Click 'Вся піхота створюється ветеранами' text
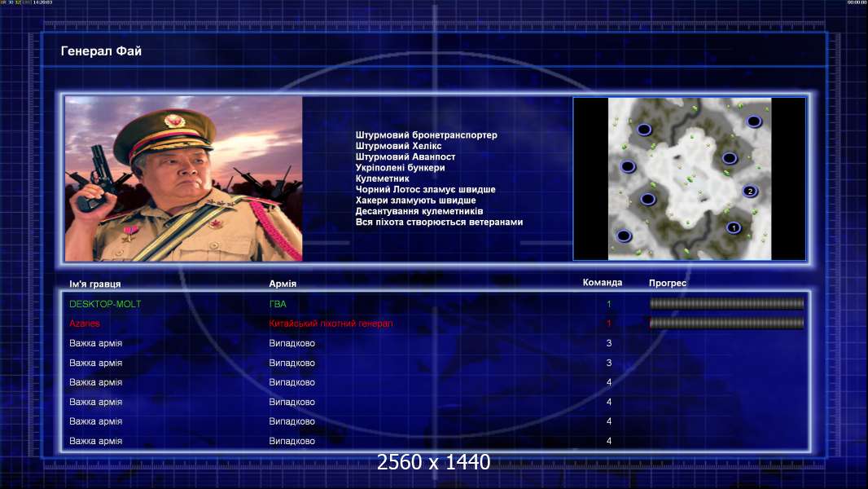868x489 pixels. tap(439, 222)
